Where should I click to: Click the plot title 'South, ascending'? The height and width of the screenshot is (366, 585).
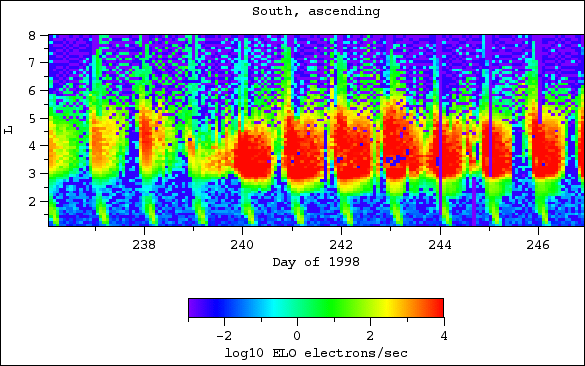click(316, 11)
